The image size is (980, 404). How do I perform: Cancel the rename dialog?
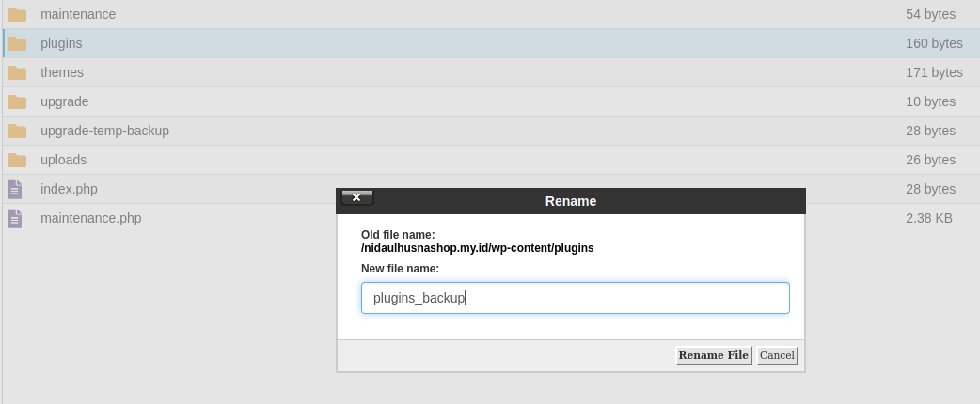coord(777,355)
